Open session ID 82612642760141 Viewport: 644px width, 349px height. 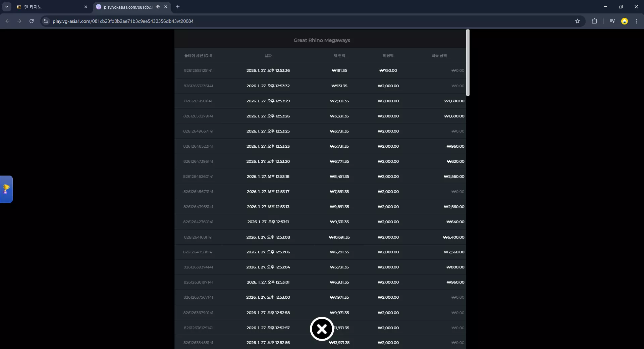[198, 222]
